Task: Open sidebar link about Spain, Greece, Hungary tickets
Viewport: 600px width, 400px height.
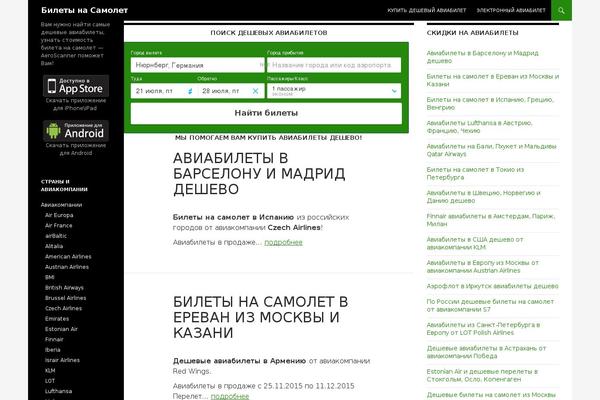Action: 490,103
